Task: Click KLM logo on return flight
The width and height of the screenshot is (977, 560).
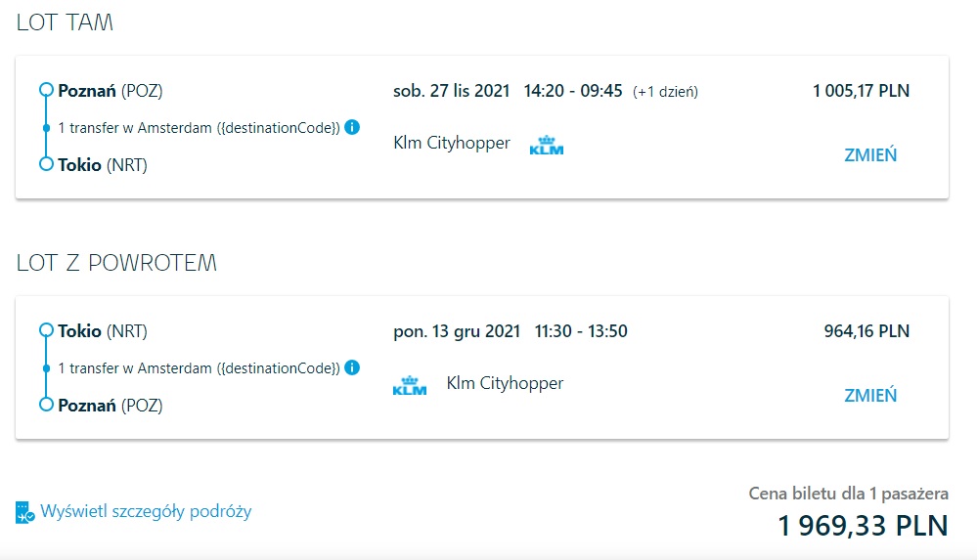Action: click(410, 386)
